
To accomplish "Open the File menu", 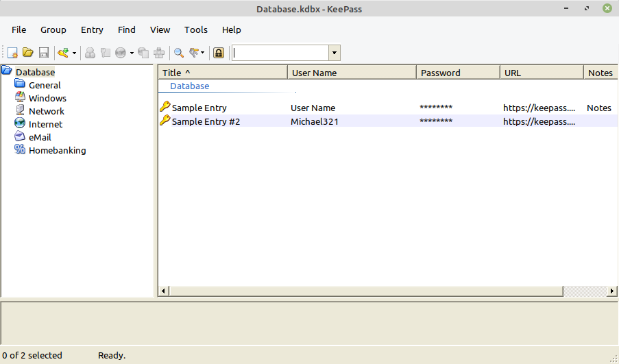I will pos(19,29).
